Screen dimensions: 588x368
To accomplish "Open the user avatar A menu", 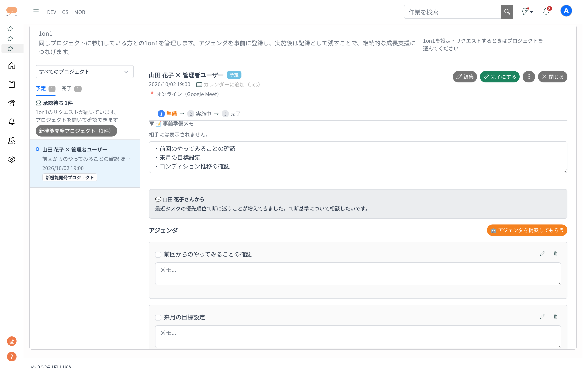I will [x=566, y=11].
